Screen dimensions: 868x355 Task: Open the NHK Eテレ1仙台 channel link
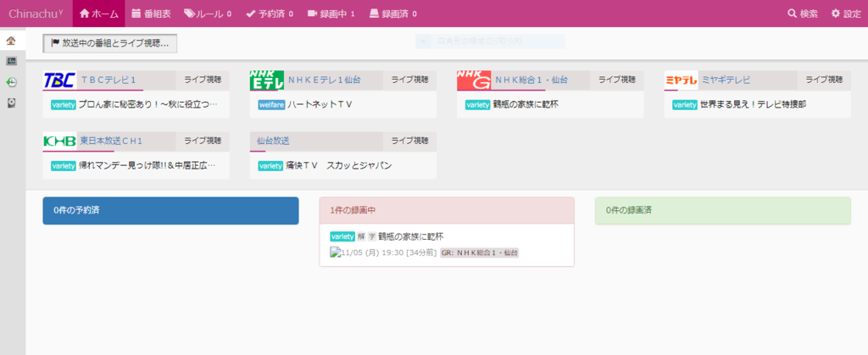pos(325,80)
